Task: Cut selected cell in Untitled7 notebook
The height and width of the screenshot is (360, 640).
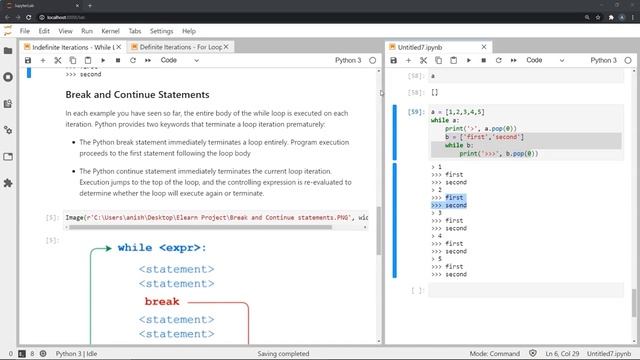Action: point(423,60)
